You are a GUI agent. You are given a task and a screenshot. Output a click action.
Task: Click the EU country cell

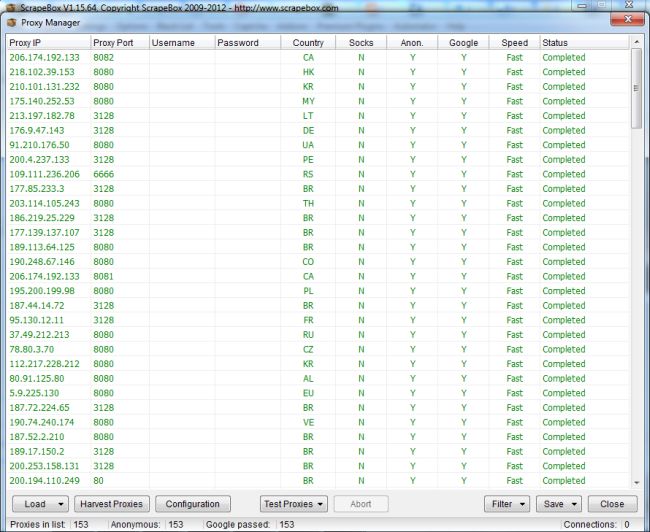pyautogui.click(x=308, y=393)
